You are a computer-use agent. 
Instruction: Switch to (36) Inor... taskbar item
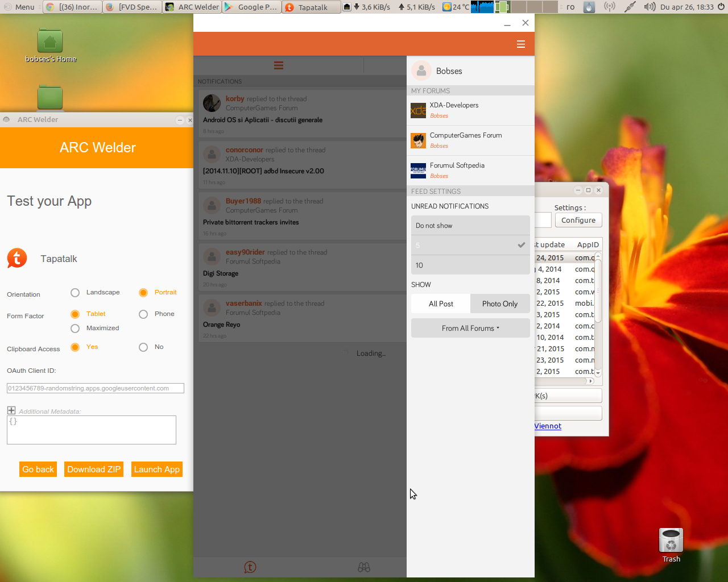[73, 7]
